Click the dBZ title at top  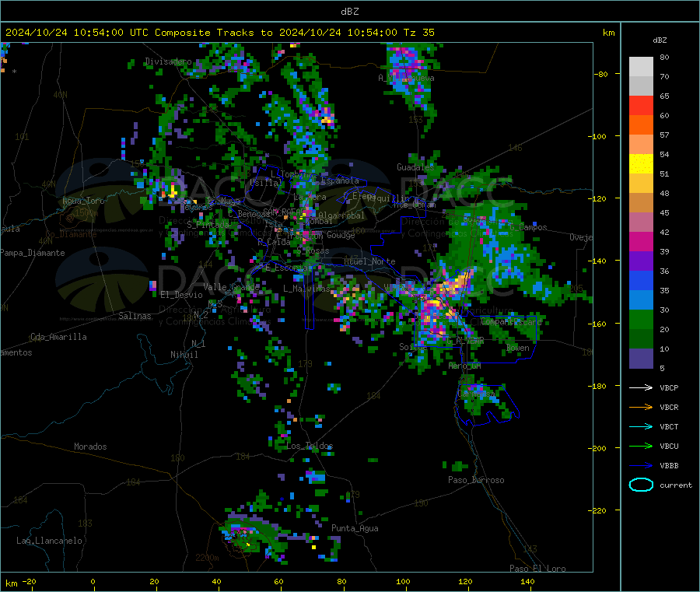coord(349,11)
